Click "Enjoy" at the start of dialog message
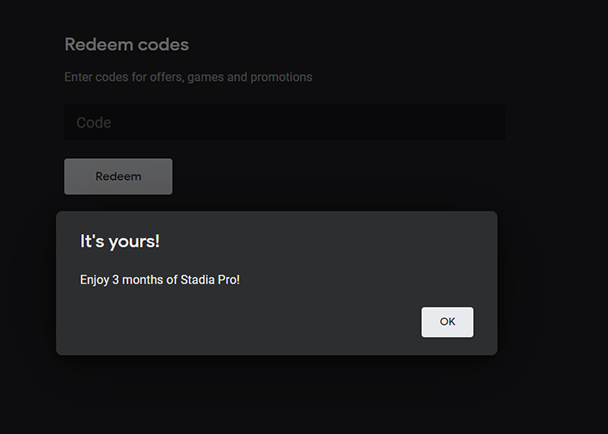Screen dimensions: 608x434 click(96, 279)
